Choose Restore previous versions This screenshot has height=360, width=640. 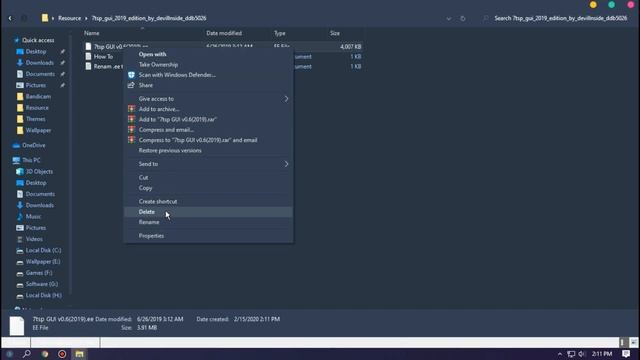[x=170, y=151]
